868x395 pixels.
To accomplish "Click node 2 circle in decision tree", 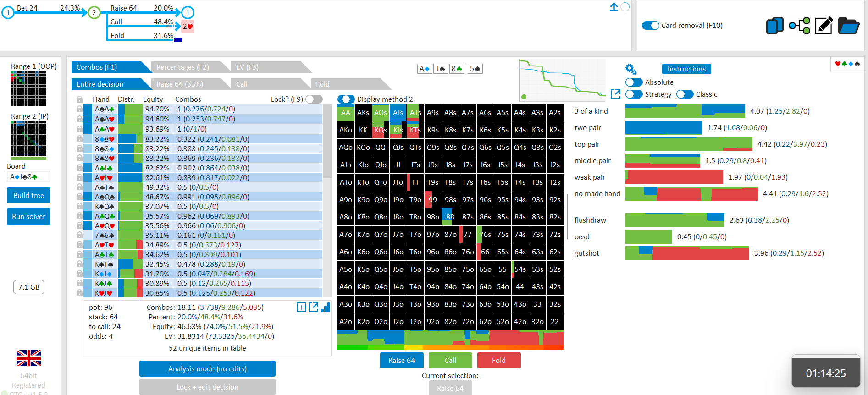I will click(94, 12).
